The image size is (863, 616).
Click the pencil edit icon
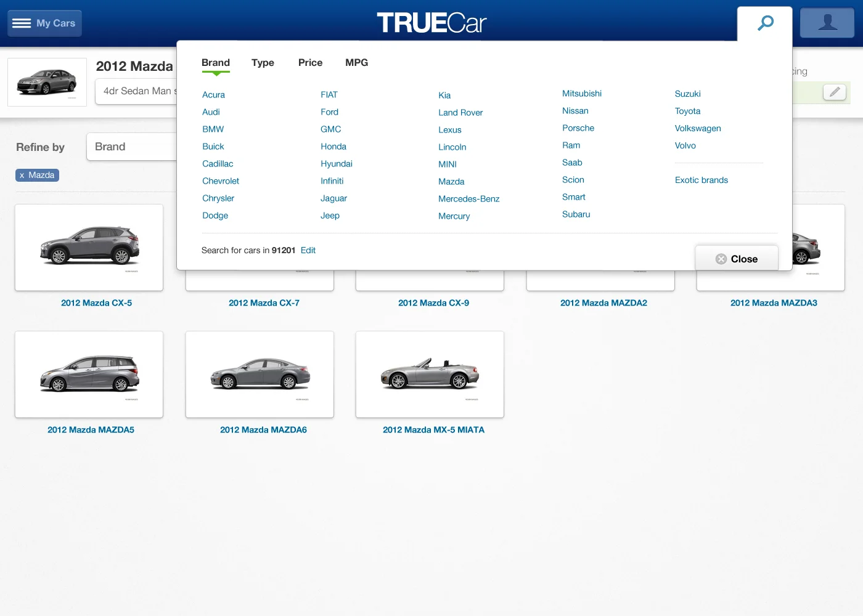[x=835, y=92]
